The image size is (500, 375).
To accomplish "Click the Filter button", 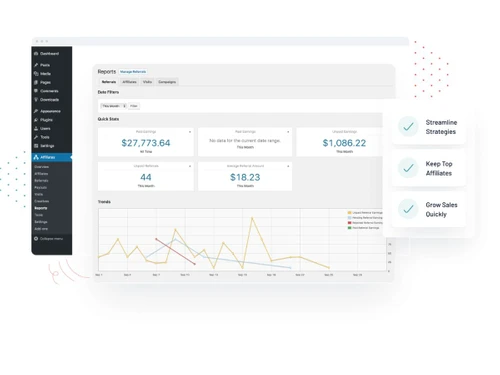I will pyautogui.click(x=134, y=106).
